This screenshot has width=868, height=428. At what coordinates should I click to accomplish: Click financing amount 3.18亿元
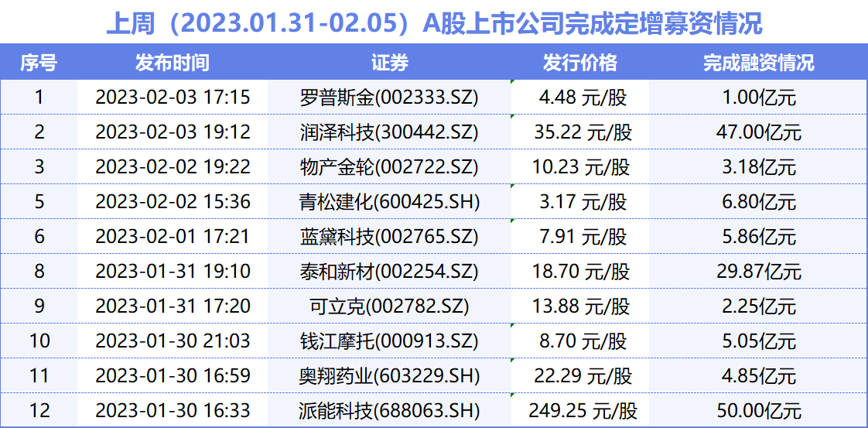point(759,166)
